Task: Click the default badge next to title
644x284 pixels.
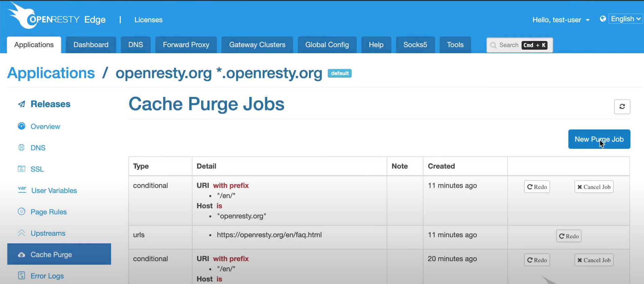Action: pyautogui.click(x=339, y=73)
